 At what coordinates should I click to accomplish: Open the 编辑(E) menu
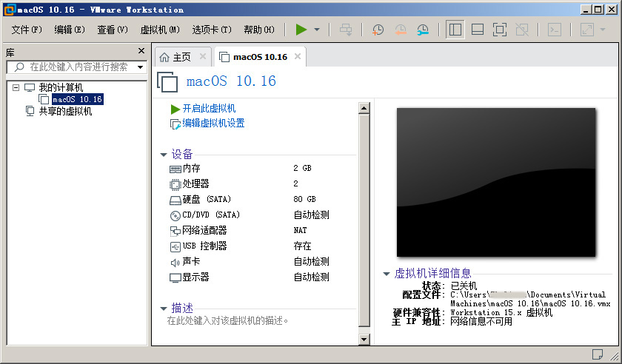point(70,30)
